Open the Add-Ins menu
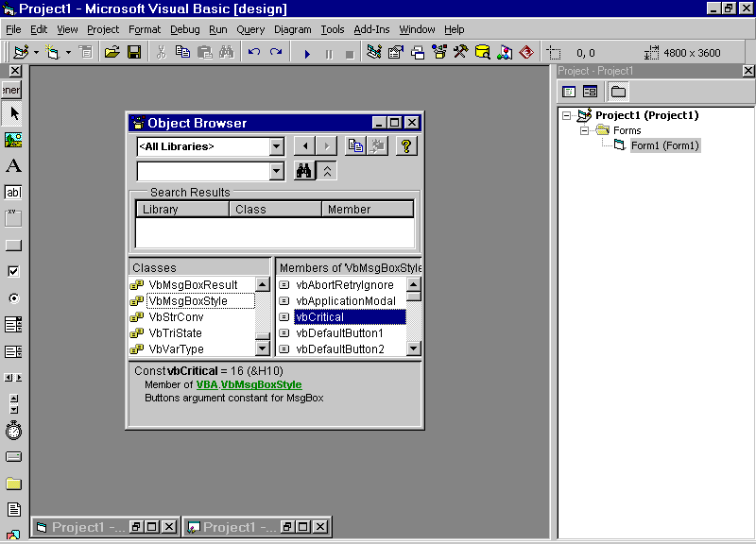Image resolution: width=756 pixels, height=544 pixels. [x=371, y=29]
